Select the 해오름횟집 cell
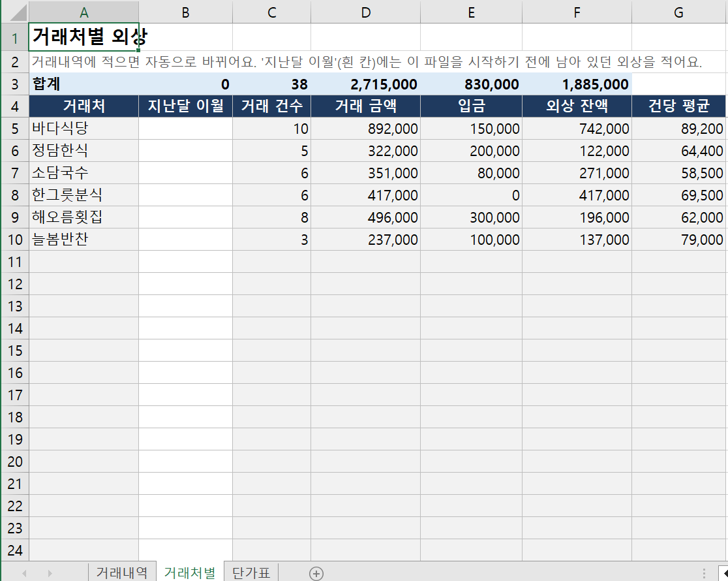 point(83,217)
